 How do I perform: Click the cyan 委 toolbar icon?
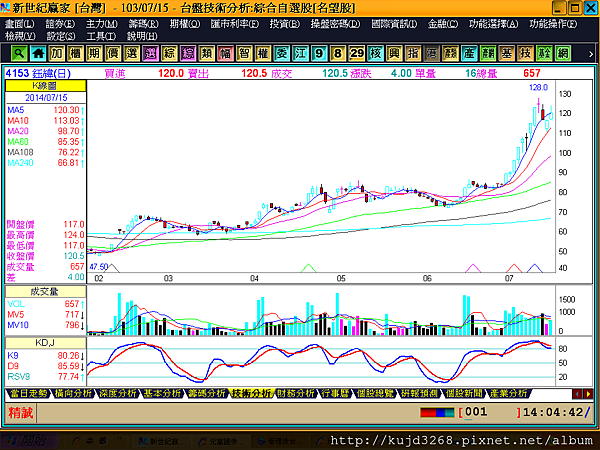(x=282, y=53)
